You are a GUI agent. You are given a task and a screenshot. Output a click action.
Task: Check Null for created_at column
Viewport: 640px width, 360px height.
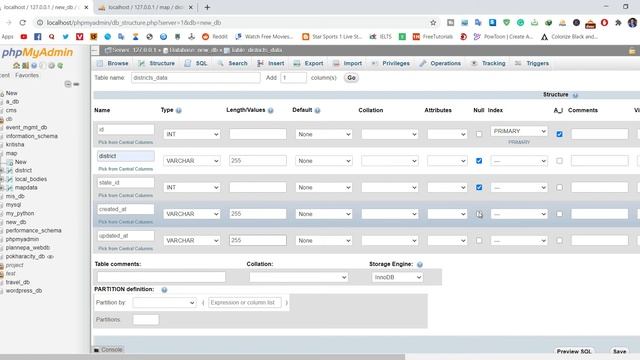pyautogui.click(x=479, y=214)
